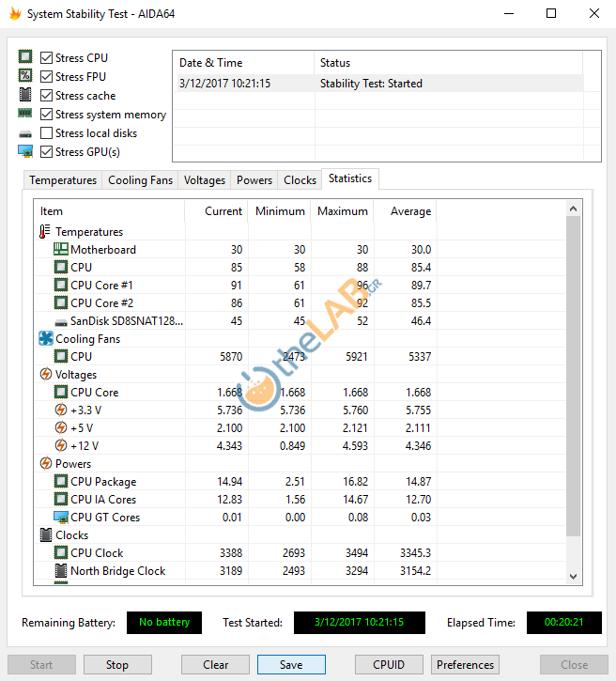616x681 pixels.
Task: Uncheck the Stress CPU checkbox
Action: point(46,57)
